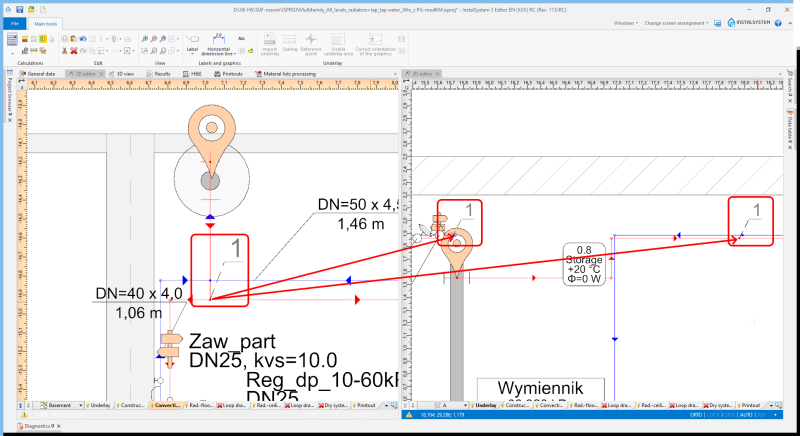
Task: Switch to the 3D view tab
Action: [x=121, y=74]
